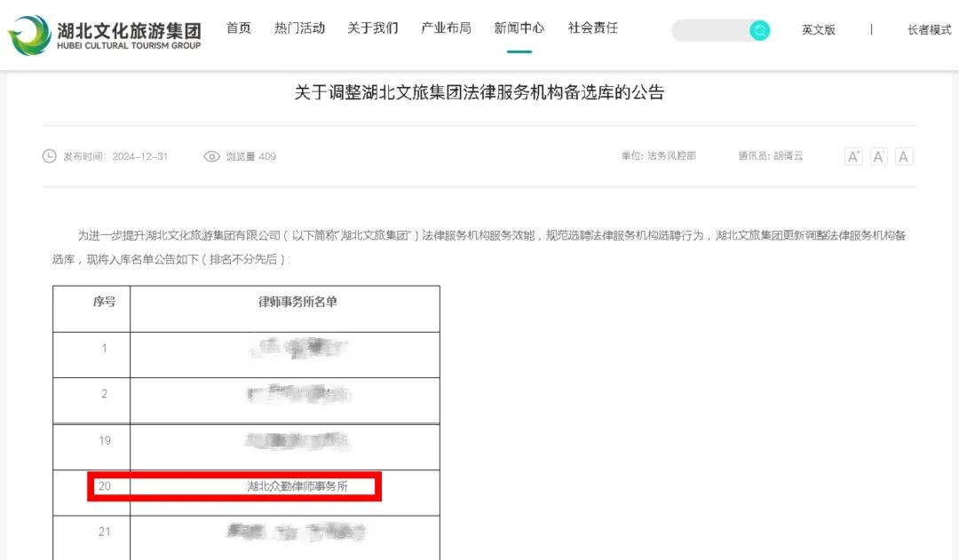959x560 pixels.
Task: Increase font size with A+ icon
Action: tap(853, 156)
